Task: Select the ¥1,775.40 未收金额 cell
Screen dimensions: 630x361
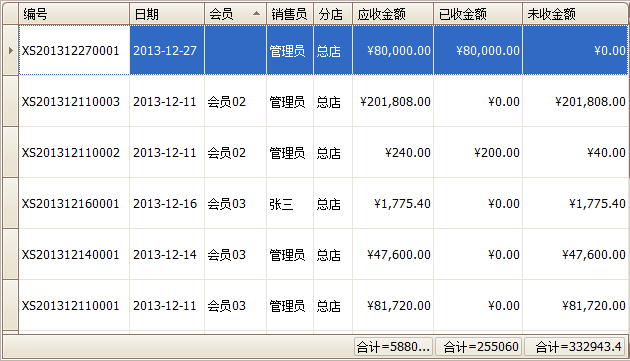Action: [x=575, y=203]
